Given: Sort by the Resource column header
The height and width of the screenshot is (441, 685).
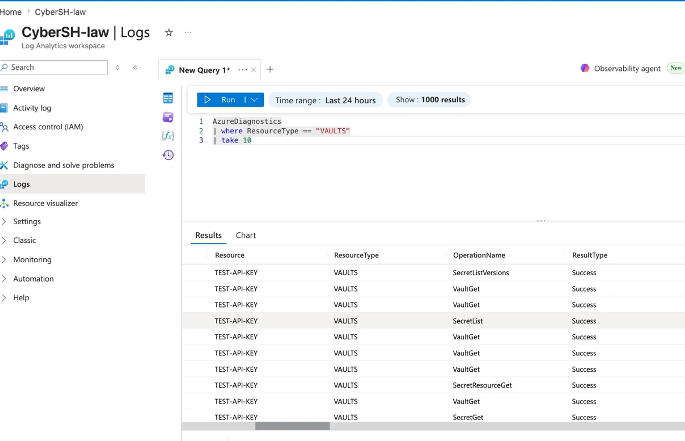Looking at the screenshot, I should (x=229, y=255).
